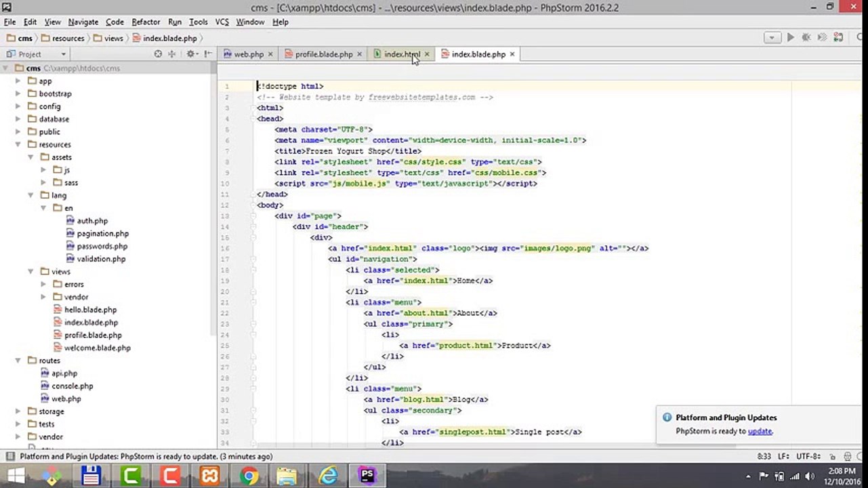The width and height of the screenshot is (868, 488).
Task: Click the Platform and Plugin Updates info icon
Action: click(x=667, y=418)
